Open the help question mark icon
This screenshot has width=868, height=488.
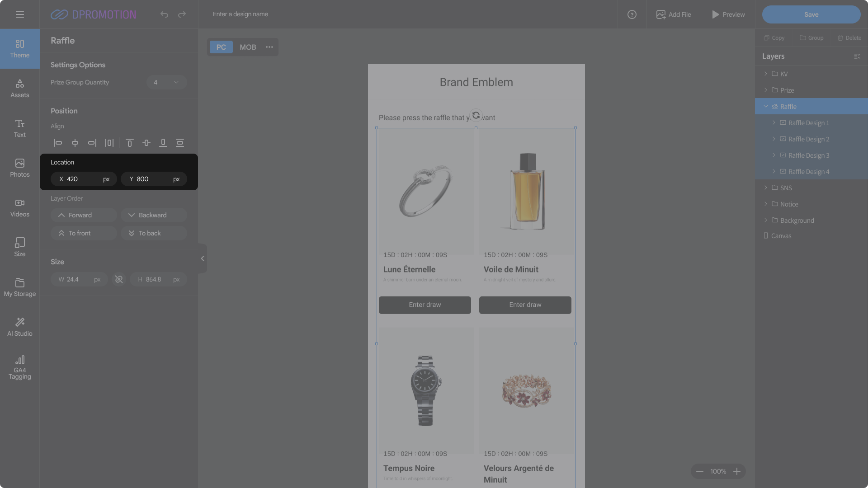[x=632, y=14]
